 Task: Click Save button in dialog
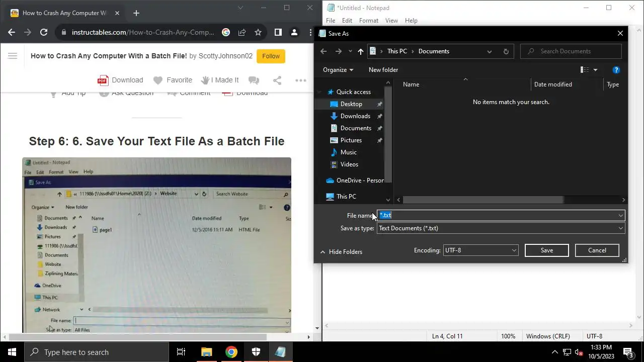tap(547, 250)
